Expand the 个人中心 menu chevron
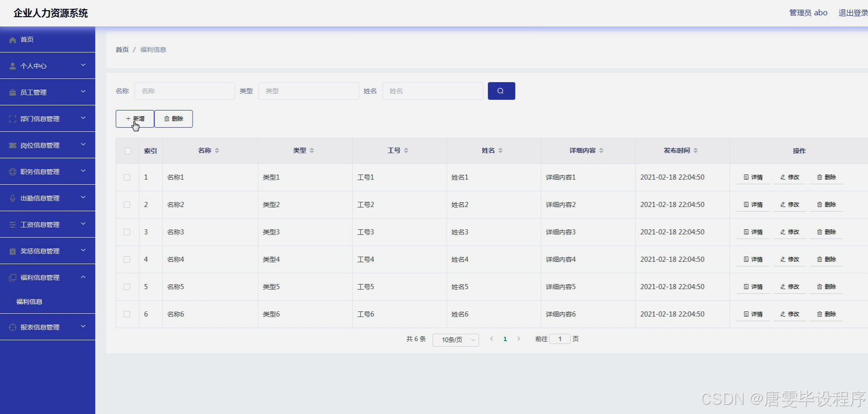 click(83, 65)
